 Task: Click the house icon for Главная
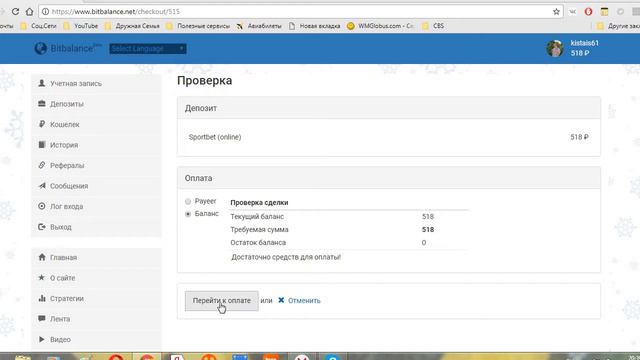click(x=42, y=257)
